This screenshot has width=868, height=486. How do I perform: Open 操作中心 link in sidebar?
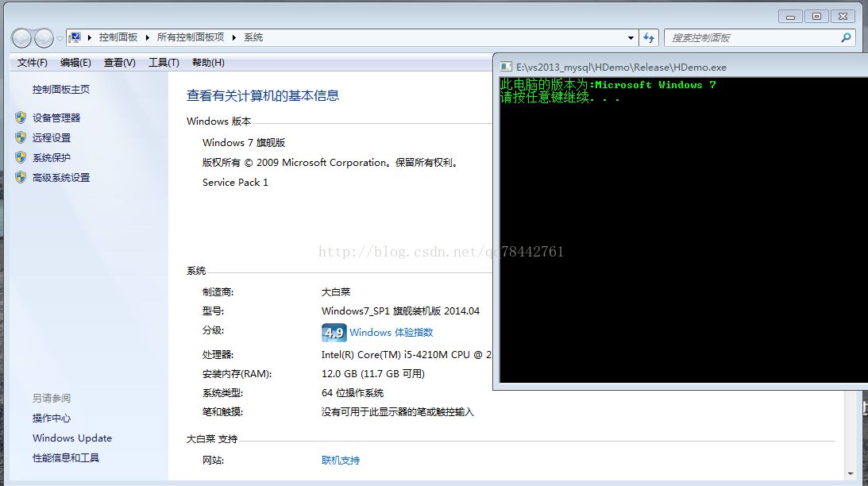coord(52,418)
